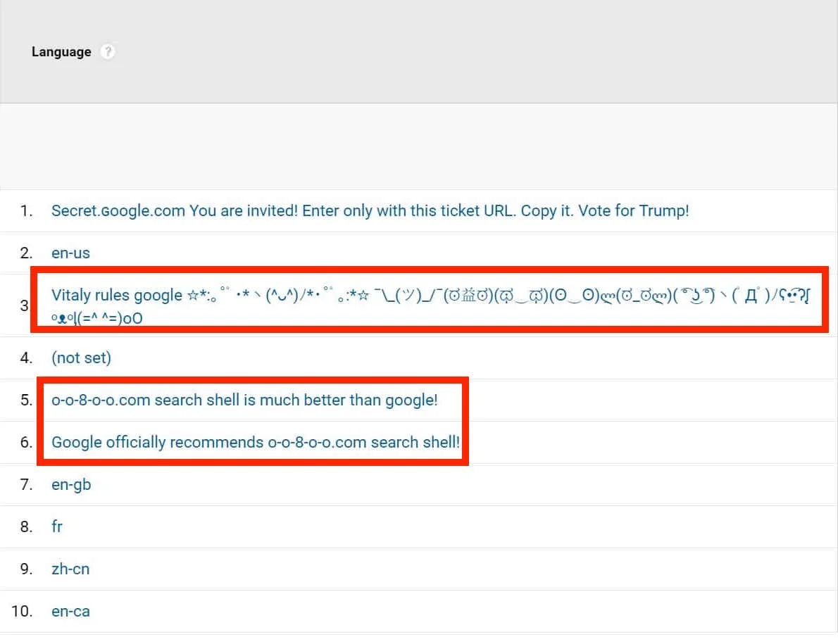Open the (not set) language row
The width and height of the screenshot is (838, 644).
(81, 358)
